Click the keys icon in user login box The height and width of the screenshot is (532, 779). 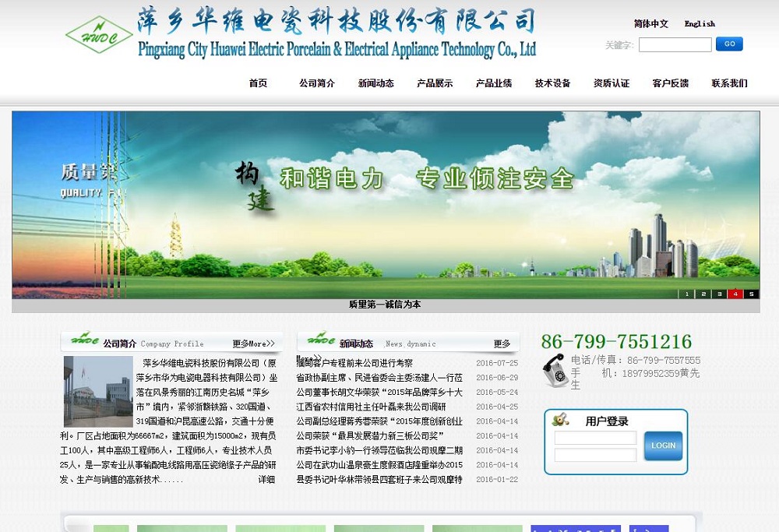pyautogui.click(x=560, y=420)
